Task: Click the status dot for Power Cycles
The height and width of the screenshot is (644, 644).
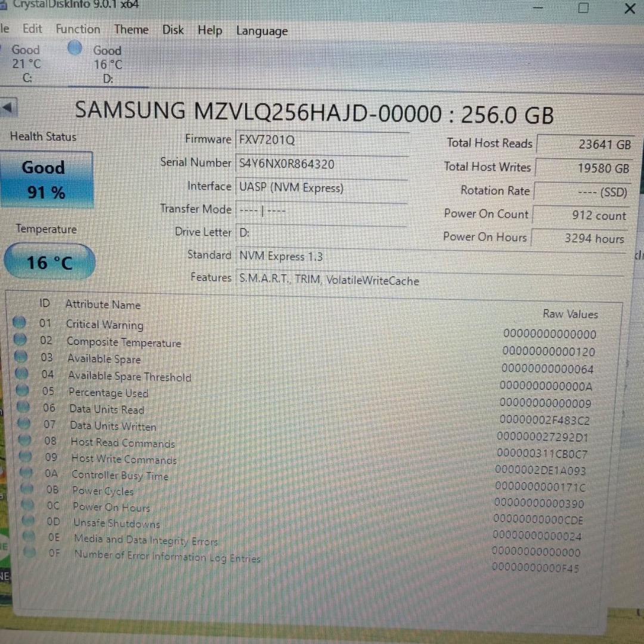Action: 27,488
